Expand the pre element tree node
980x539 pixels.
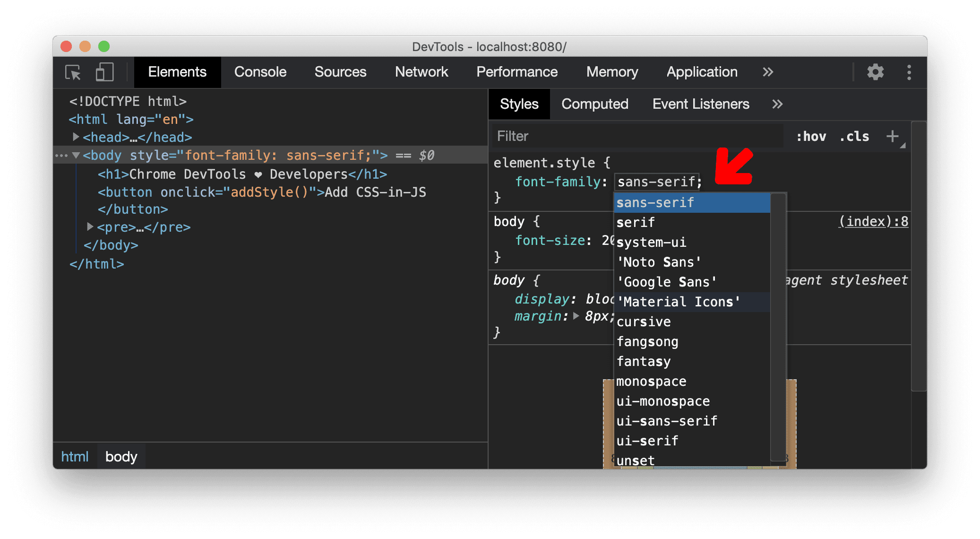tap(86, 230)
